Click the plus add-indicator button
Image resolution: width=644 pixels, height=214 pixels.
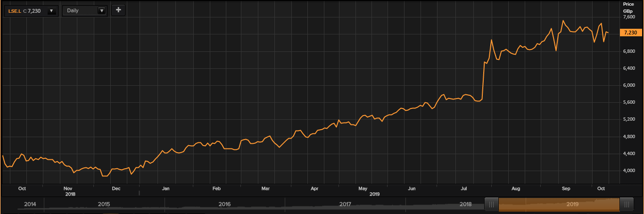coord(118,10)
